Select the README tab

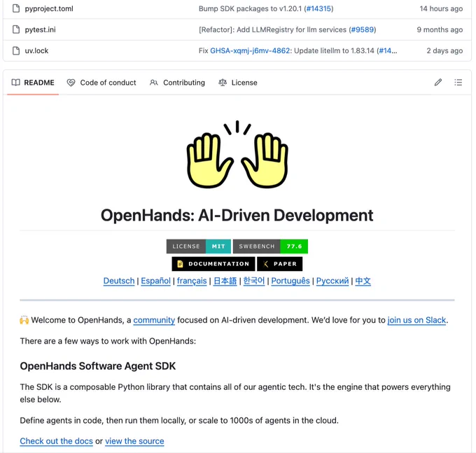(33, 83)
